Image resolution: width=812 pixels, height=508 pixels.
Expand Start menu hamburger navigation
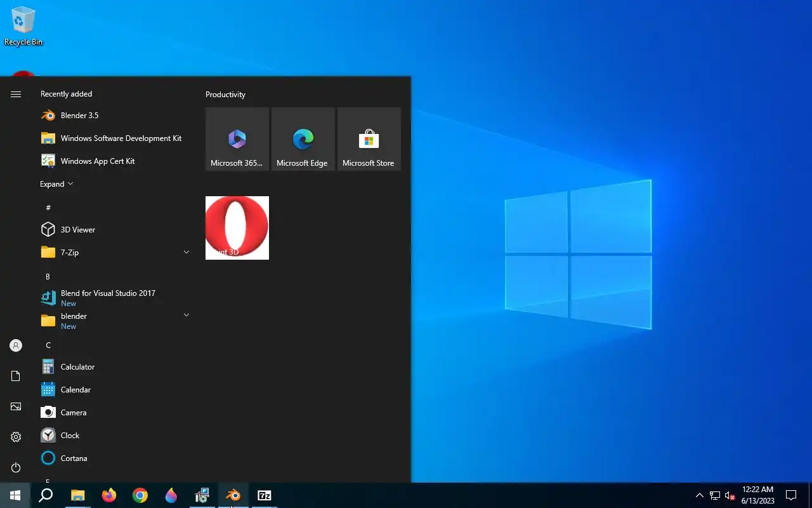(16, 94)
